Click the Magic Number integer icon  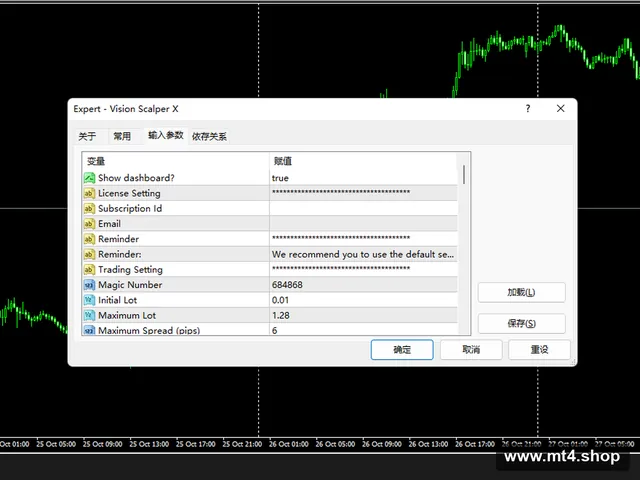coord(89,285)
